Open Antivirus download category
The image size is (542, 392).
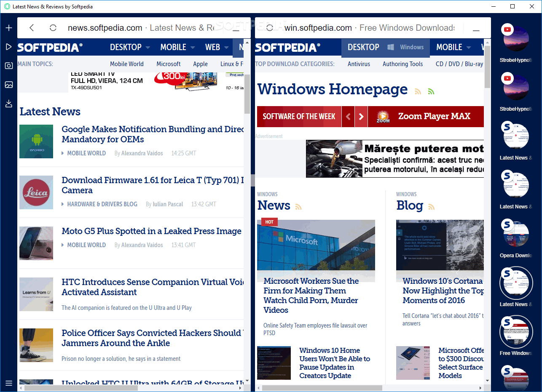point(359,64)
